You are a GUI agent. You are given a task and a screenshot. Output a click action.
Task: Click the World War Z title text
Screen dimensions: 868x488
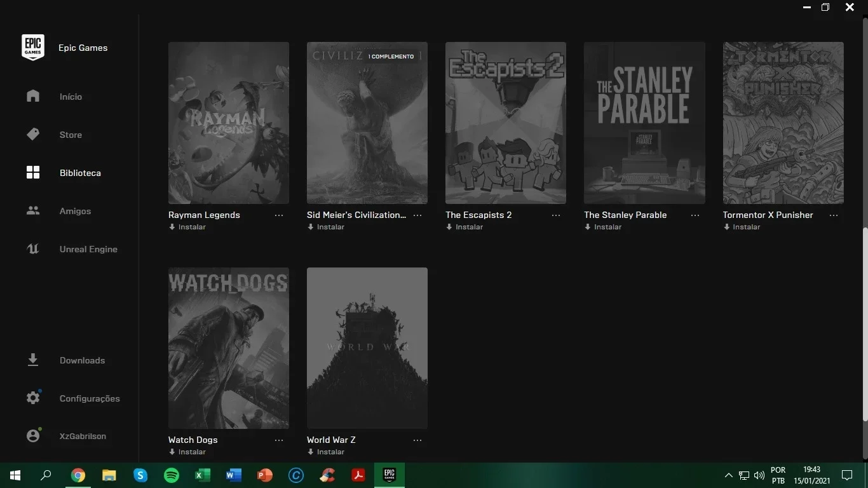tap(331, 440)
